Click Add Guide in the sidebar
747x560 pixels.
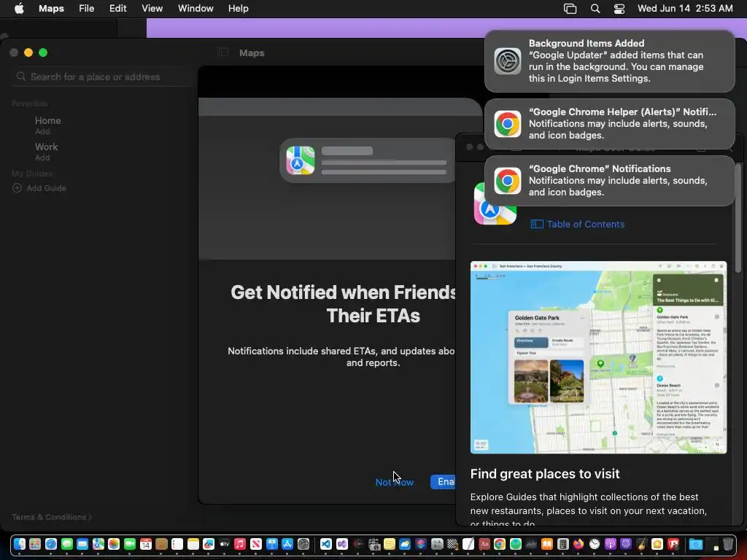click(x=39, y=188)
